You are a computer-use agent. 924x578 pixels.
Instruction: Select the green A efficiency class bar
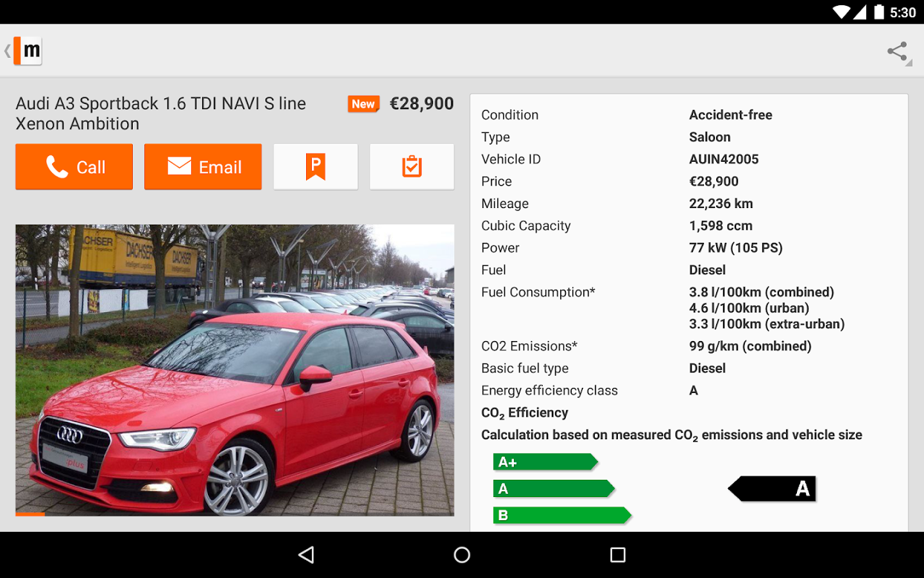[554, 489]
